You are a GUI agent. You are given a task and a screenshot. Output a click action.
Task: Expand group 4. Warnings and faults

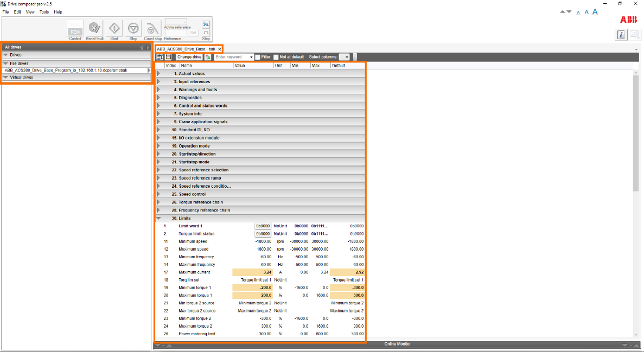pos(158,89)
